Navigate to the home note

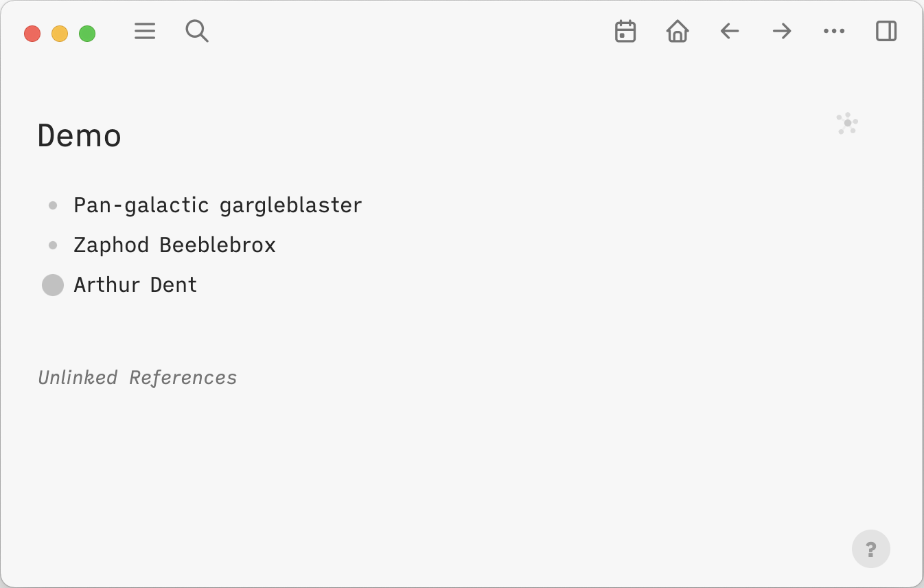677,31
